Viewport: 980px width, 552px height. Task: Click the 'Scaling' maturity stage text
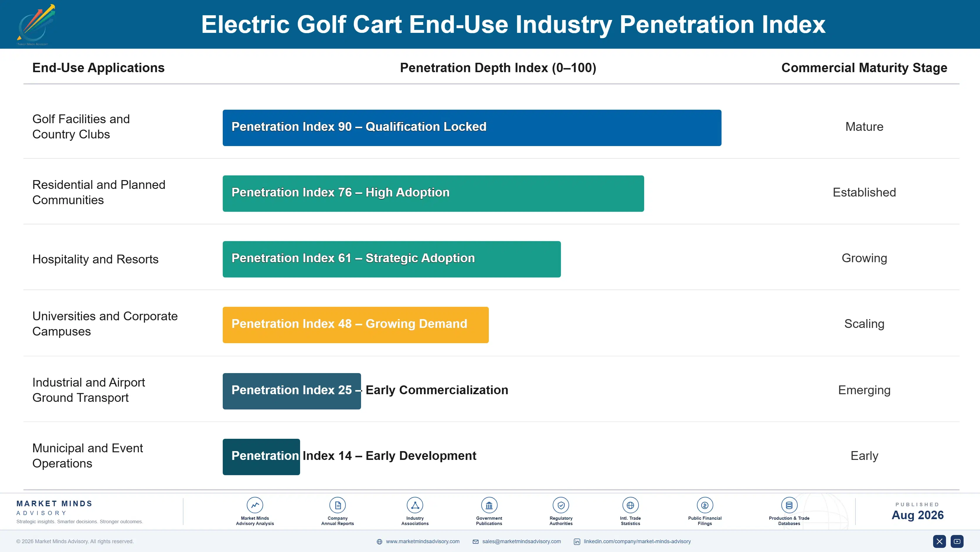864,324
